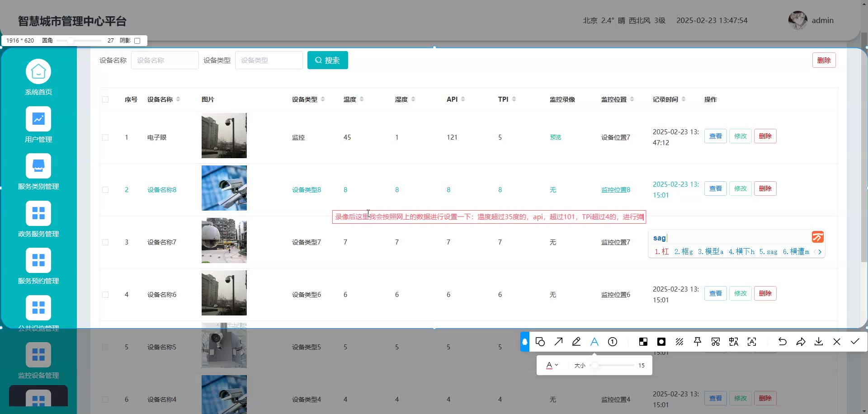Click 修改 for the 电子眼 row
This screenshot has width=868, height=414.
[740, 136]
